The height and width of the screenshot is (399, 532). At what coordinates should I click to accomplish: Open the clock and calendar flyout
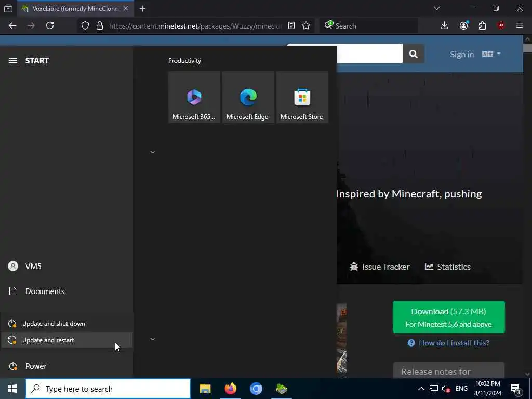click(487, 389)
